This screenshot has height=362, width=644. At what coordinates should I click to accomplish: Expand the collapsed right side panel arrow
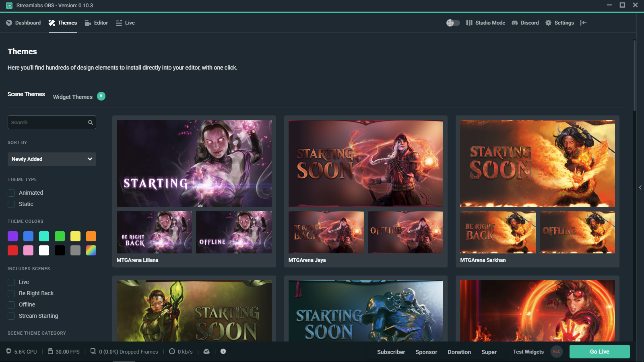(640, 187)
